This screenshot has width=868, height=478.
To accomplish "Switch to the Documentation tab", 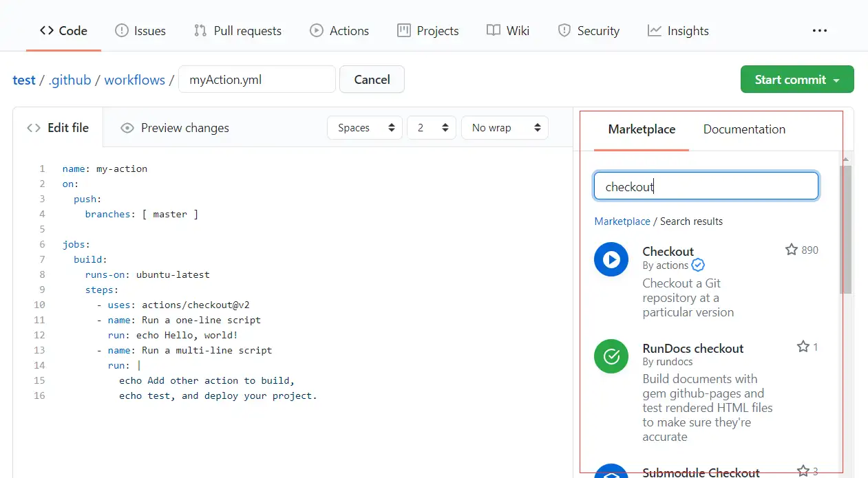I will 744,129.
